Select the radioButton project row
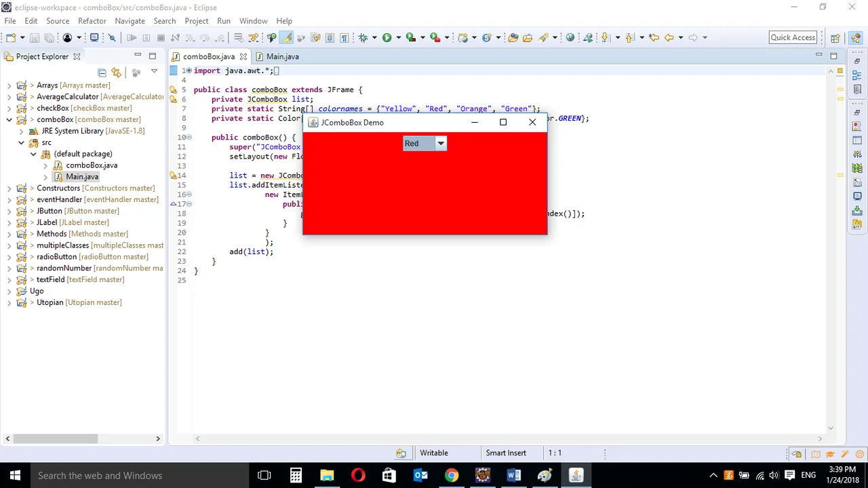The width and height of the screenshot is (868, 488). [92, 256]
